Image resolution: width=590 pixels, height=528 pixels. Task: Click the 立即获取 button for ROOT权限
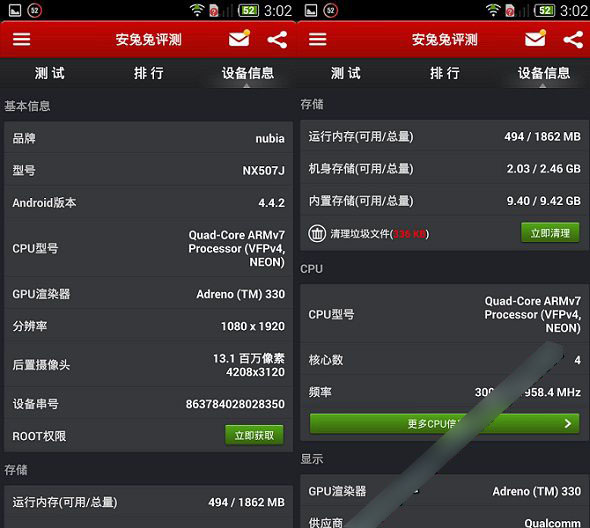254,435
